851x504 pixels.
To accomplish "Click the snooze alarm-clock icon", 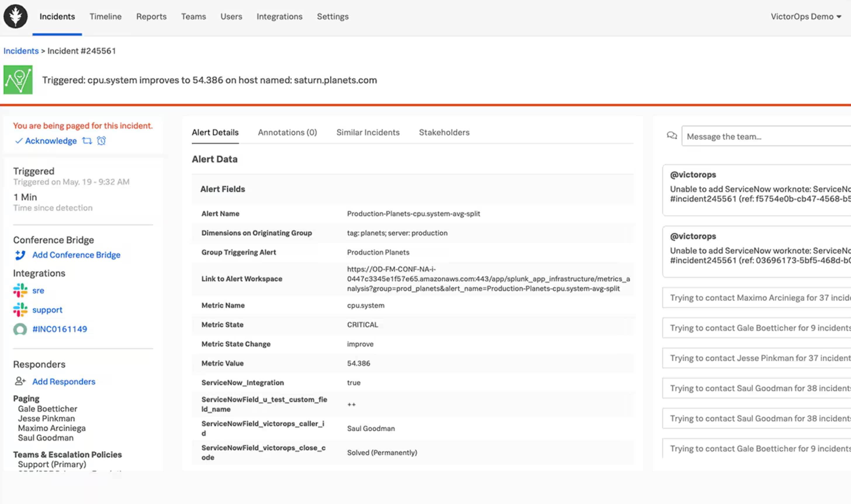I will pos(101,141).
